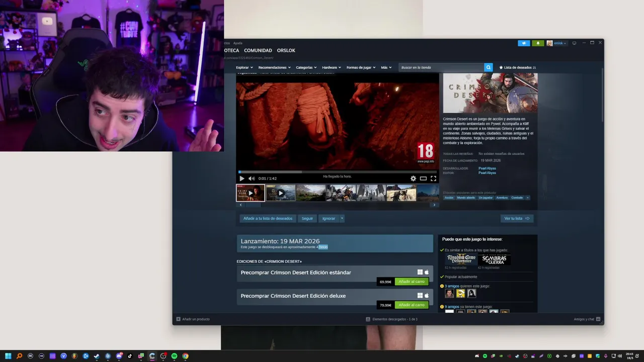Image resolution: width=644 pixels, height=362 pixels.
Task: Click the Un jugador tag
Action: (x=486, y=198)
